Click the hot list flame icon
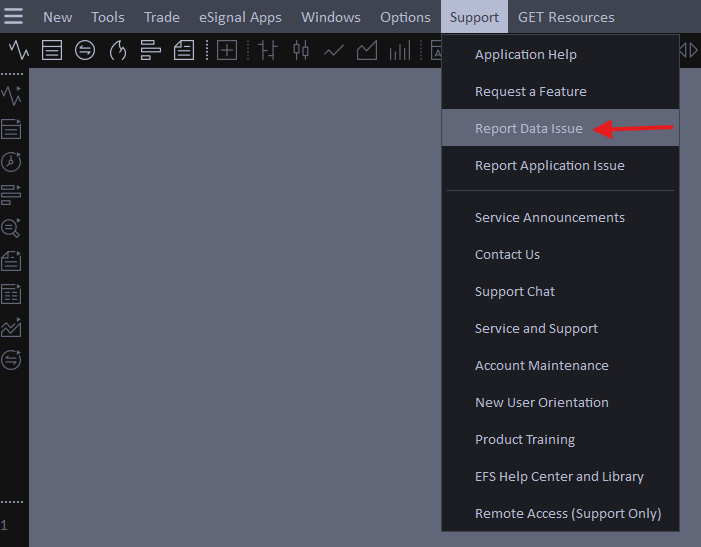Screen dimensions: 701x547 click(x=118, y=51)
